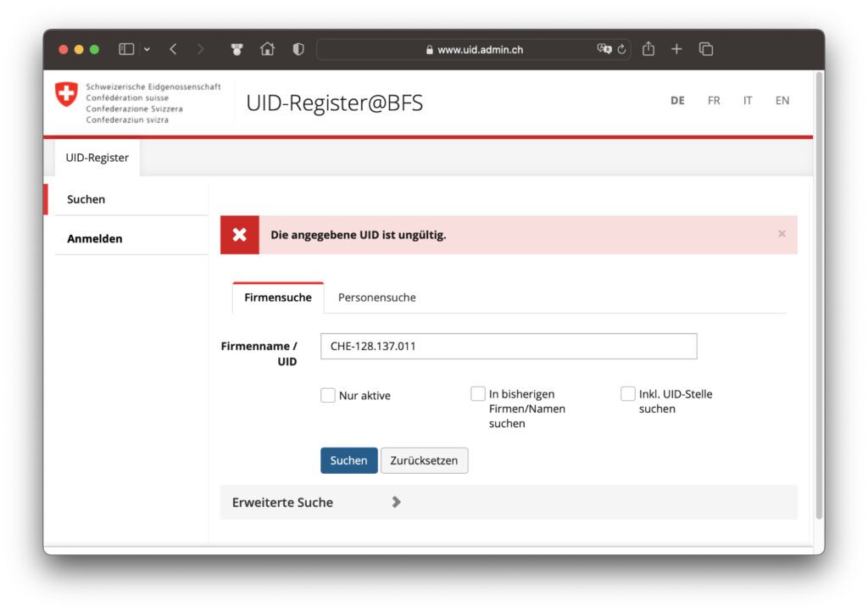Screen dimensions: 868x612
Task: Switch to the Personensuche tab
Action: [x=376, y=298]
